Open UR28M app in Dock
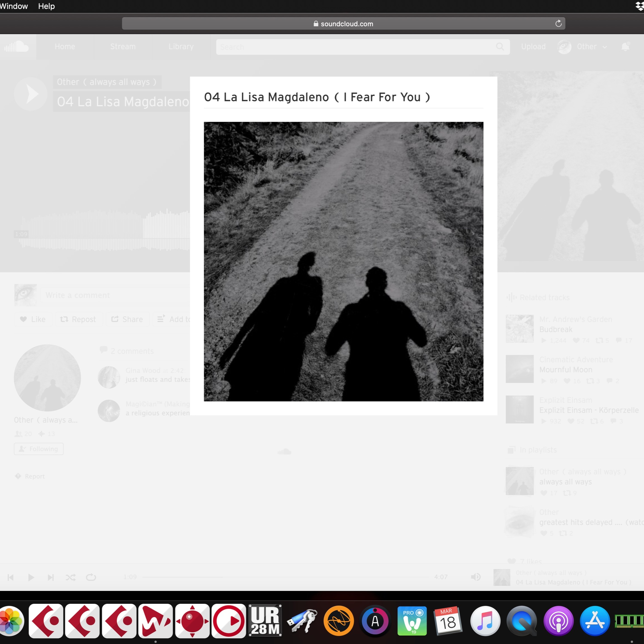The width and height of the screenshot is (644, 644). (x=265, y=620)
